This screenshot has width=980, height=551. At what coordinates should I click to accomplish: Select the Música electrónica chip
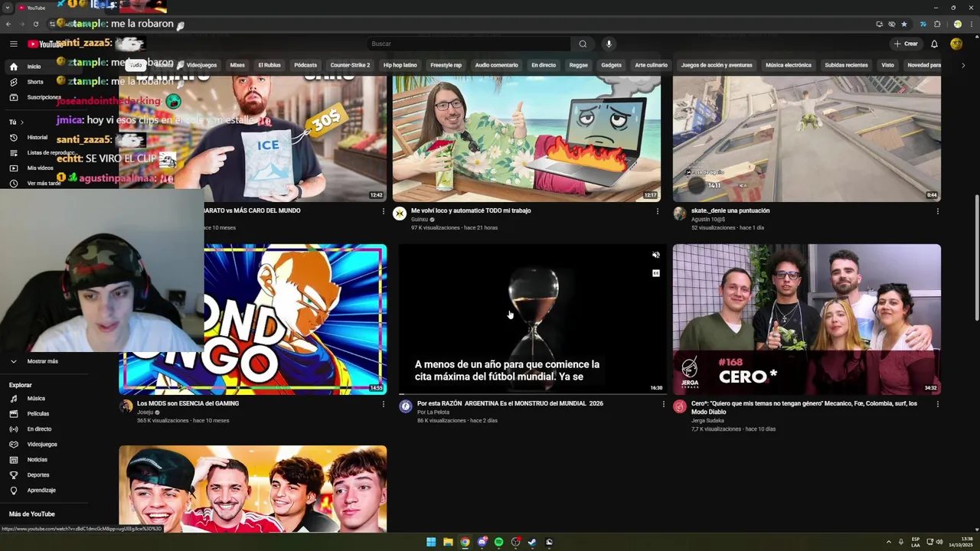789,65
